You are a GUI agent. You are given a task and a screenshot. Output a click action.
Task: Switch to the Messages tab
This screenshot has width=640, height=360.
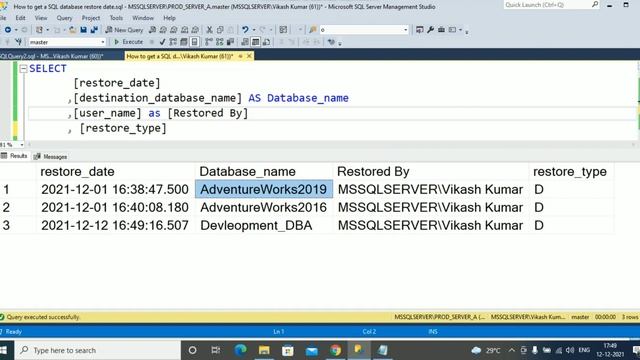pyautogui.click(x=51, y=156)
